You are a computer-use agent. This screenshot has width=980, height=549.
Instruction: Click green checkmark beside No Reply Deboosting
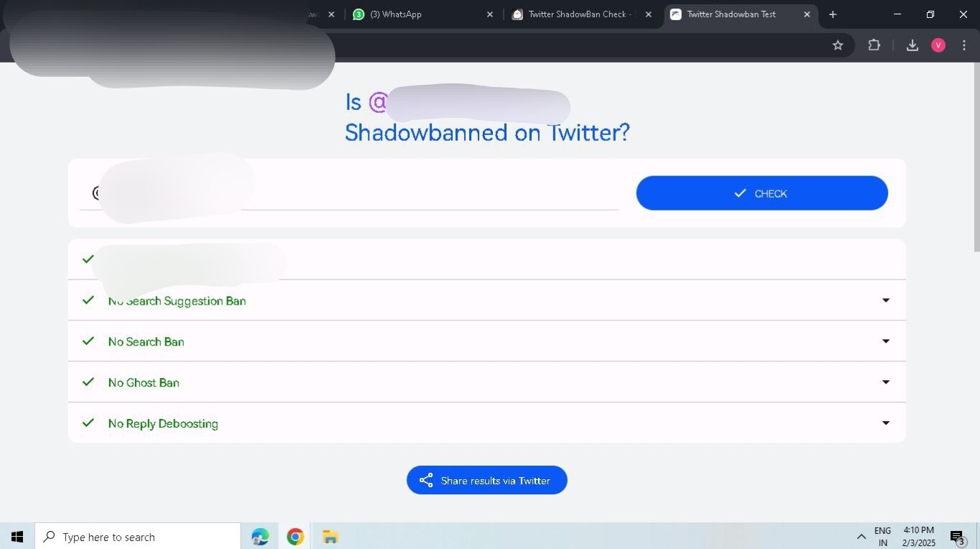coord(88,423)
